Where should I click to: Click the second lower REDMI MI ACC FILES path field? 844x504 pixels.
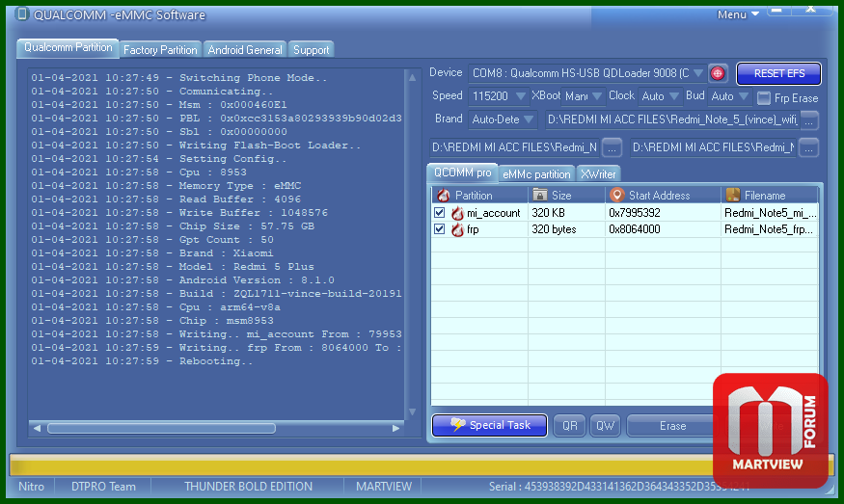click(x=713, y=147)
